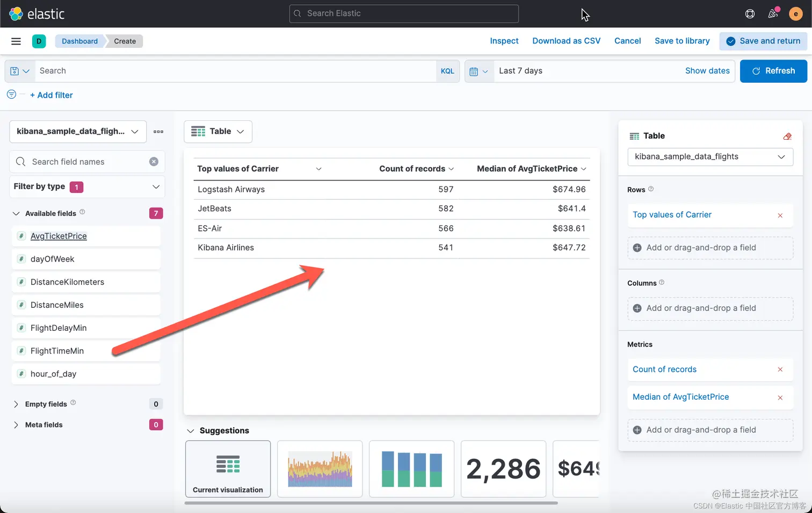Select the area chart suggestion thumbnail
Screen dimensions: 812x513
[x=320, y=469]
